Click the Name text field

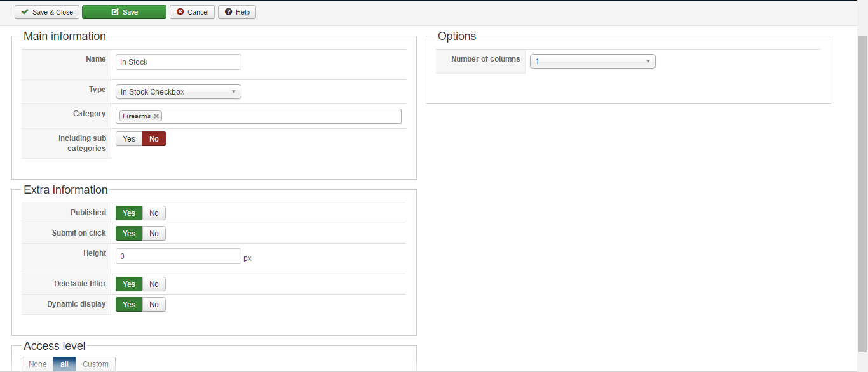coord(179,62)
